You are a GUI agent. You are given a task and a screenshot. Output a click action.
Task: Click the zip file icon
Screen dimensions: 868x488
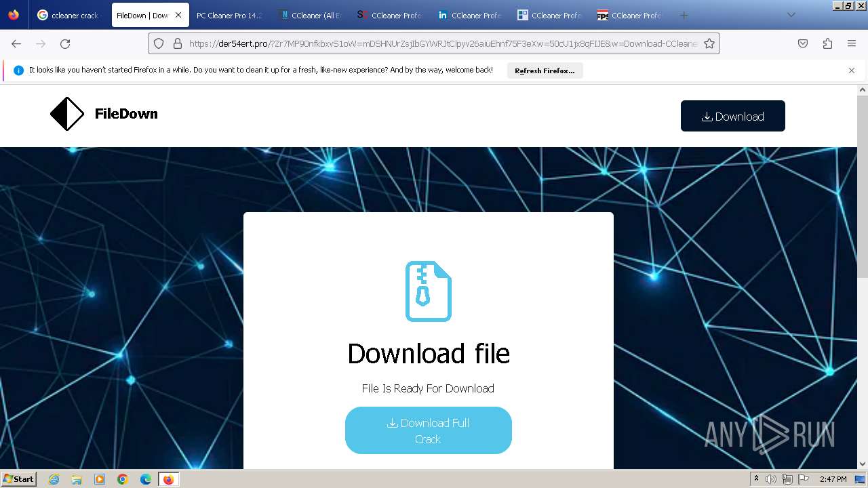[428, 291]
